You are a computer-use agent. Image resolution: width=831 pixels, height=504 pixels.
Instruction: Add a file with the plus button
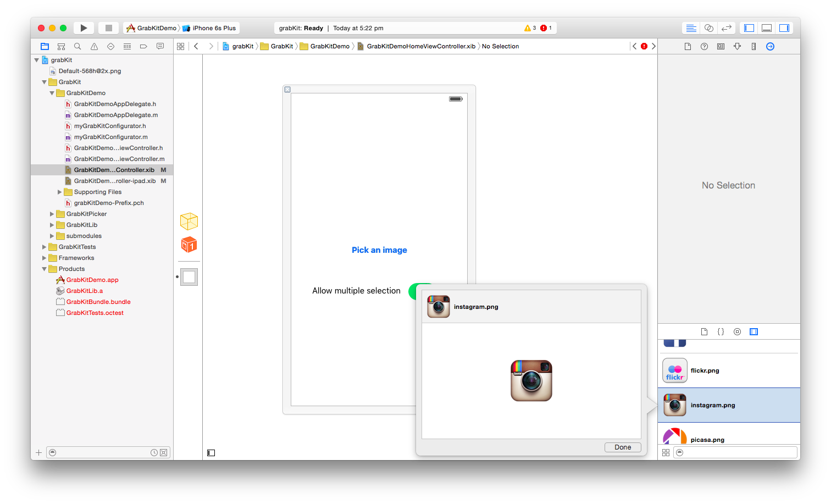point(38,453)
